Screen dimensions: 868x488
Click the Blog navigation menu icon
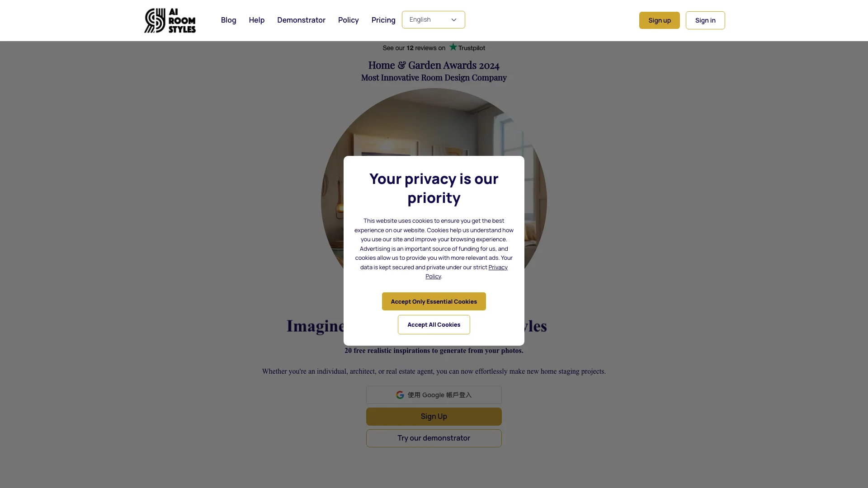coord(228,20)
